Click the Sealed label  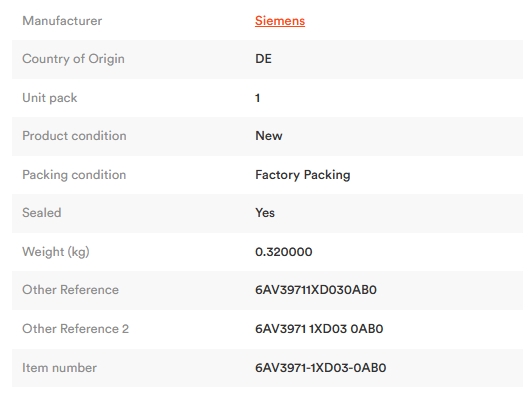click(42, 213)
